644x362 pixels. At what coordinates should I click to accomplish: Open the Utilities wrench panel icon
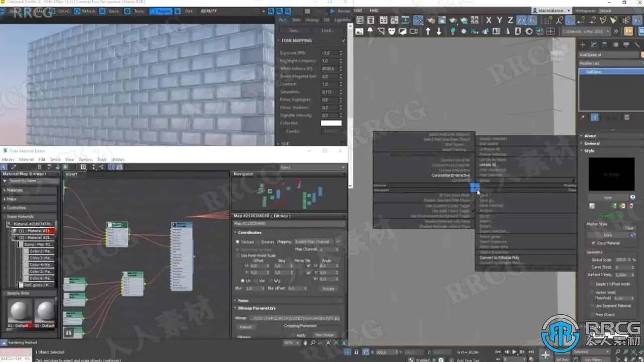click(x=637, y=45)
